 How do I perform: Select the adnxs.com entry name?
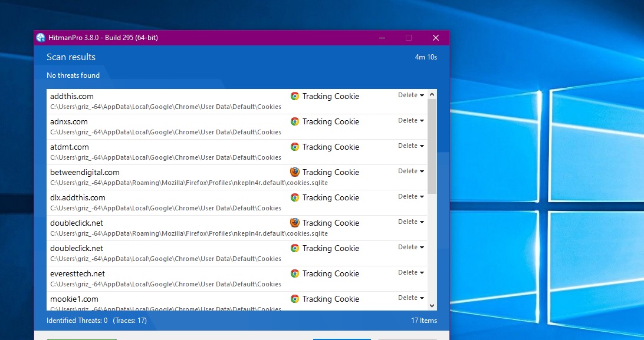coord(69,122)
